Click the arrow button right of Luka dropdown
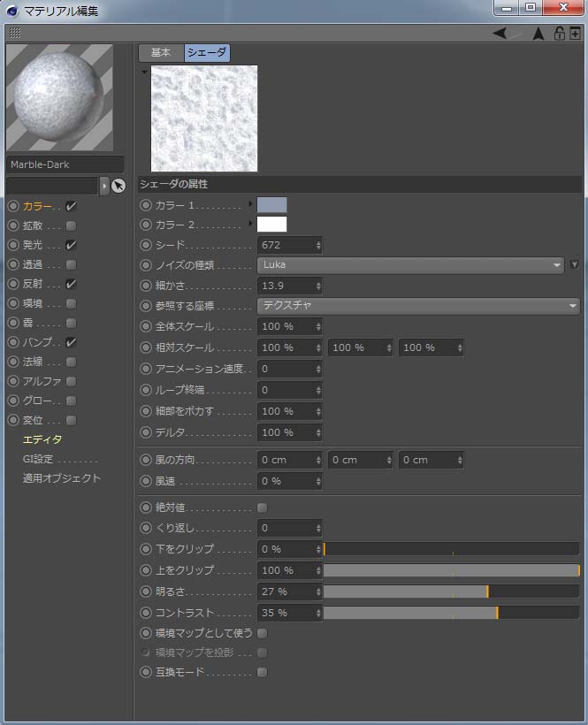The width and height of the screenshot is (588, 725). tap(574, 264)
